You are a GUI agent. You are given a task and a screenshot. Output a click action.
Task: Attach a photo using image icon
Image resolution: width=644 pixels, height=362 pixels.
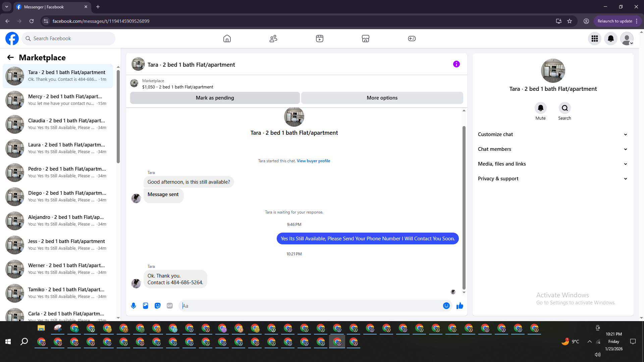point(146,306)
